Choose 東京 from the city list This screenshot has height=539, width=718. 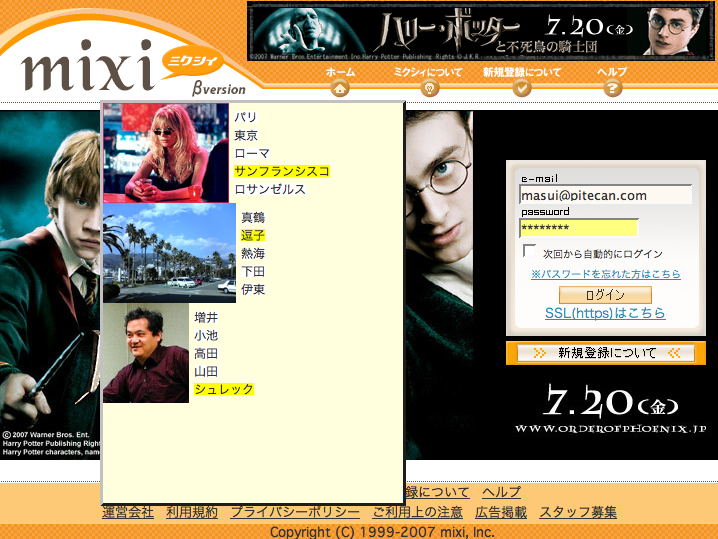246,135
